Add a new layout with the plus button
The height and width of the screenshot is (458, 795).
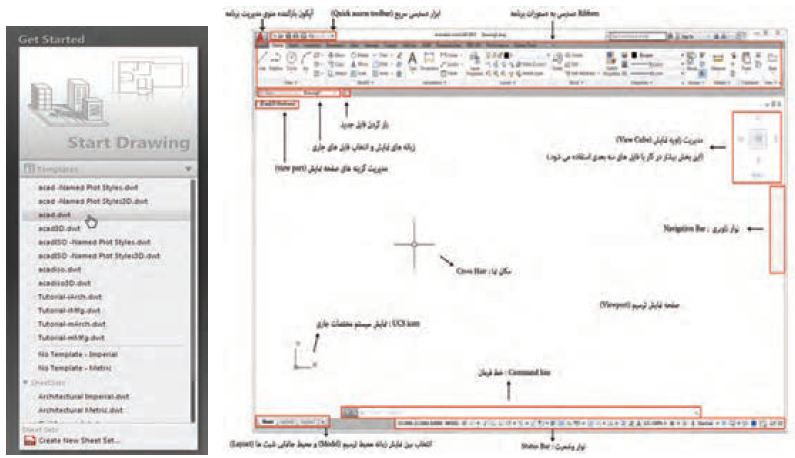(x=322, y=422)
